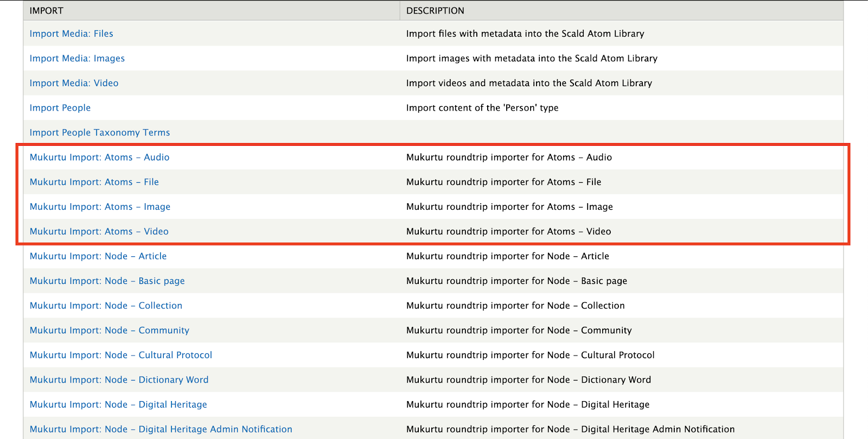The width and height of the screenshot is (868, 439).
Task: Open Mukurtu Import: Node – Collection
Action: click(x=106, y=306)
